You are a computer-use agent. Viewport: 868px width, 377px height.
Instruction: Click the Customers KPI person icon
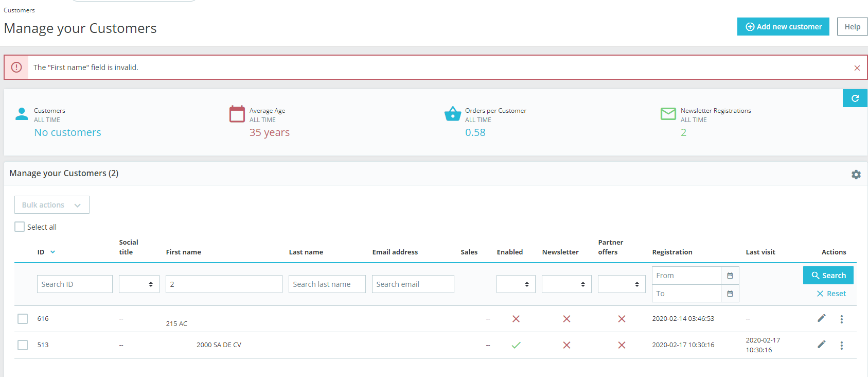[22, 114]
